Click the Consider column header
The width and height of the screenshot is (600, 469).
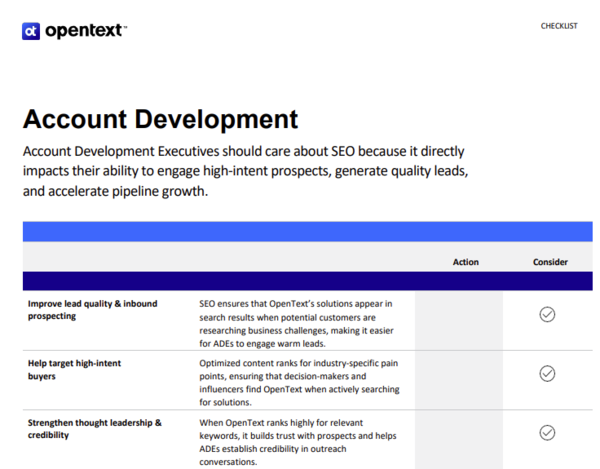point(550,262)
